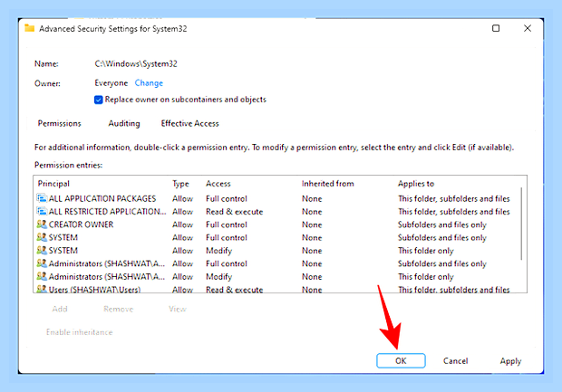The height and width of the screenshot is (392, 562).
Task: Click the Cancel button
Action: (455, 361)
